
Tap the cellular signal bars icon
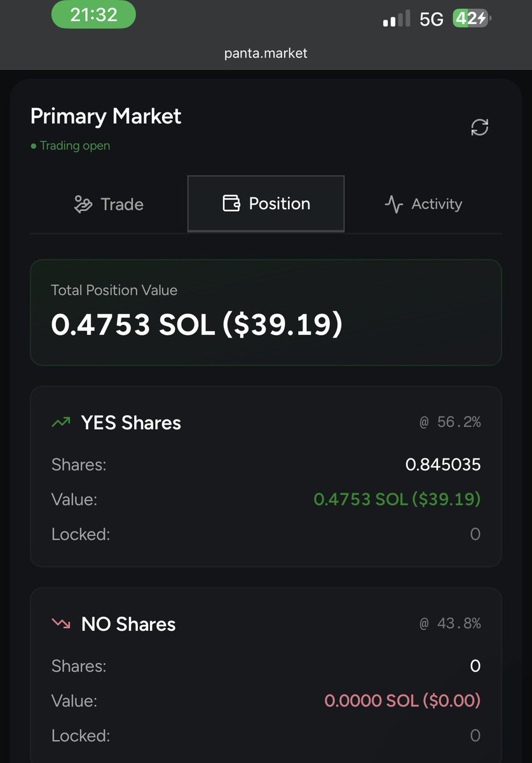pos(397,20)
